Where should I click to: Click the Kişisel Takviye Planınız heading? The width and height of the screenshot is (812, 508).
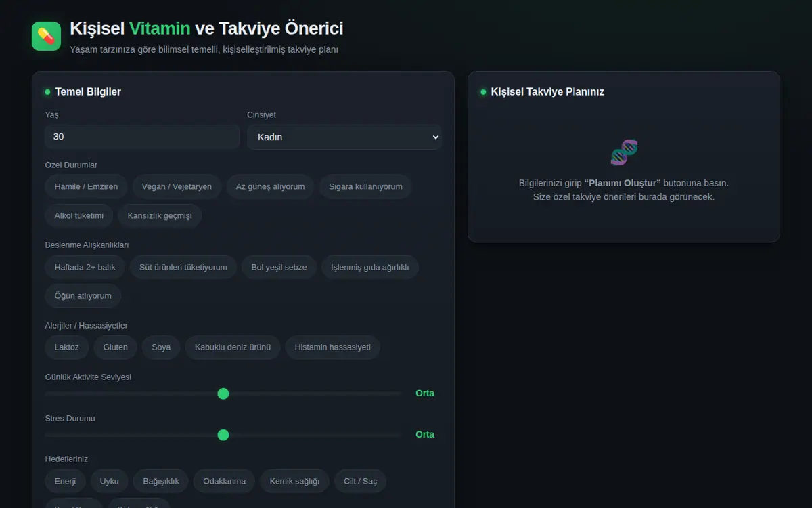click(x=547, y=91)
